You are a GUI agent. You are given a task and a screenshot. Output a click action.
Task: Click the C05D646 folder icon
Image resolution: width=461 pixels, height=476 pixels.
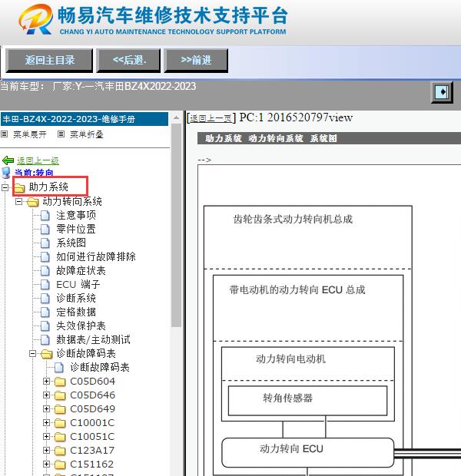(x=60, y=395)
